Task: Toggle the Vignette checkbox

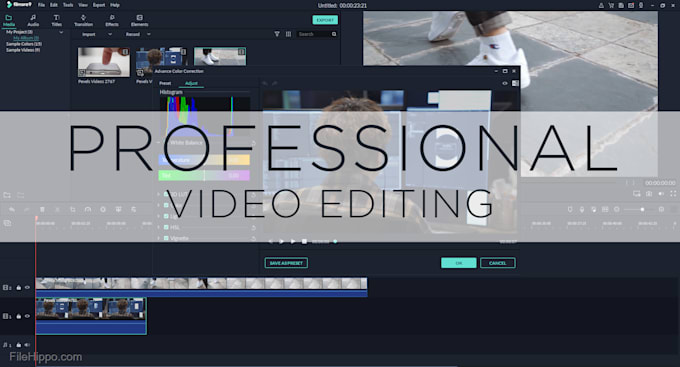Action: pos(166,238)
